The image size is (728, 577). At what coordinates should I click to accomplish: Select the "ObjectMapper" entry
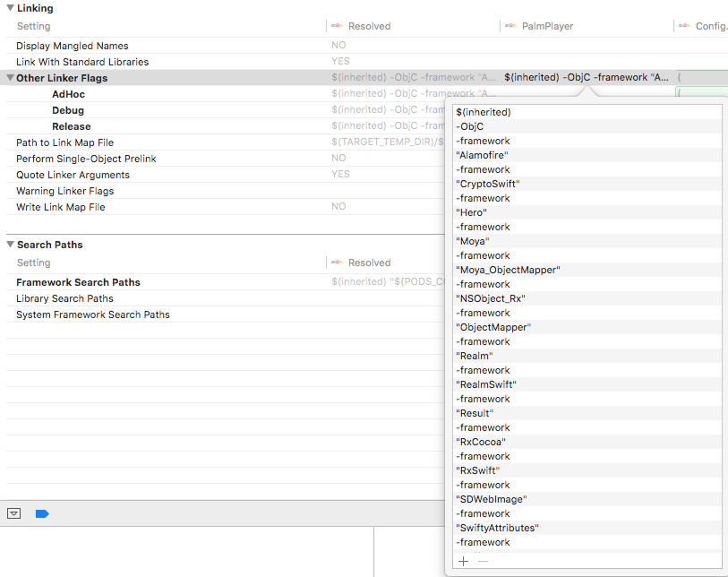click(587, 327)
